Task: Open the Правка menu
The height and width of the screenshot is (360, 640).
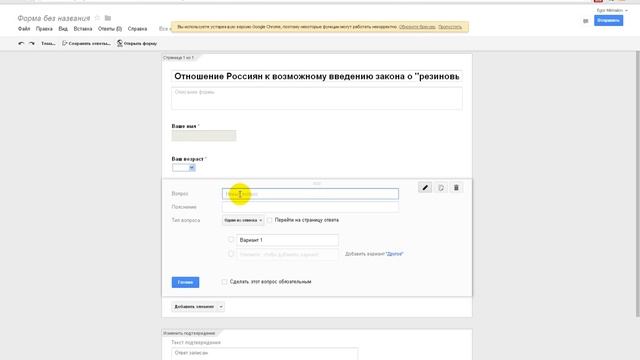Action: coord(44,29)
